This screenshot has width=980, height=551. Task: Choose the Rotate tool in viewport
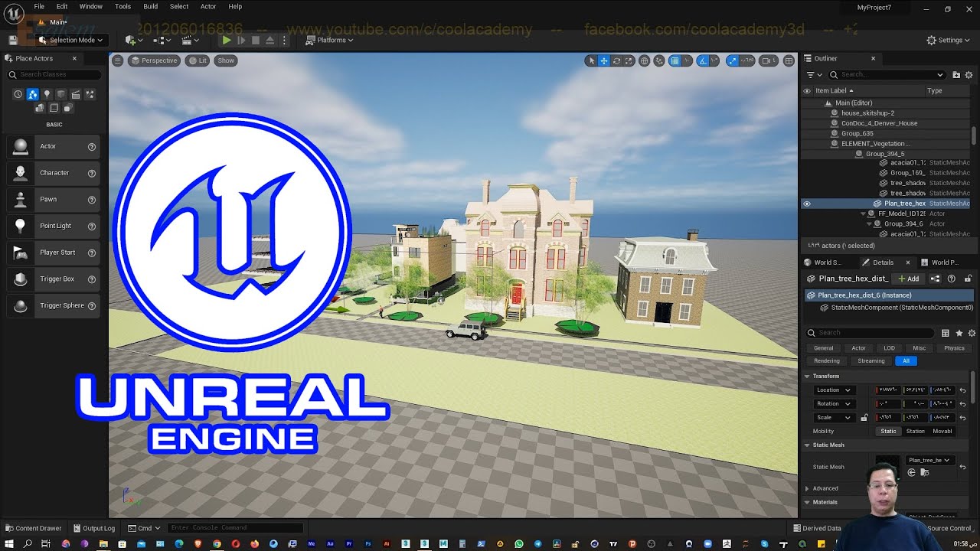pyautogui.click(x=616, y=60)
